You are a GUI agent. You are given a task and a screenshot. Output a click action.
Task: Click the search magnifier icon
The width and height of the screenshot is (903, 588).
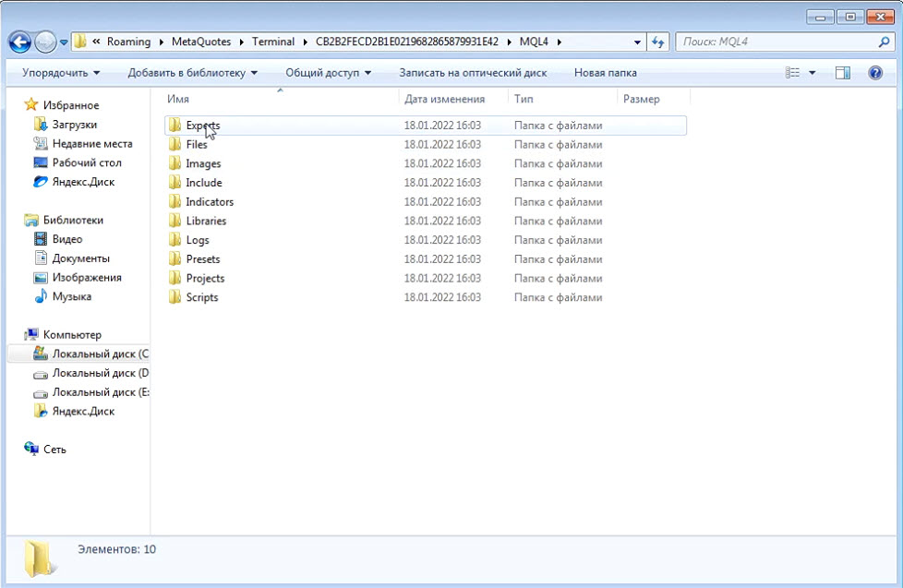click(x=883, y=42)
